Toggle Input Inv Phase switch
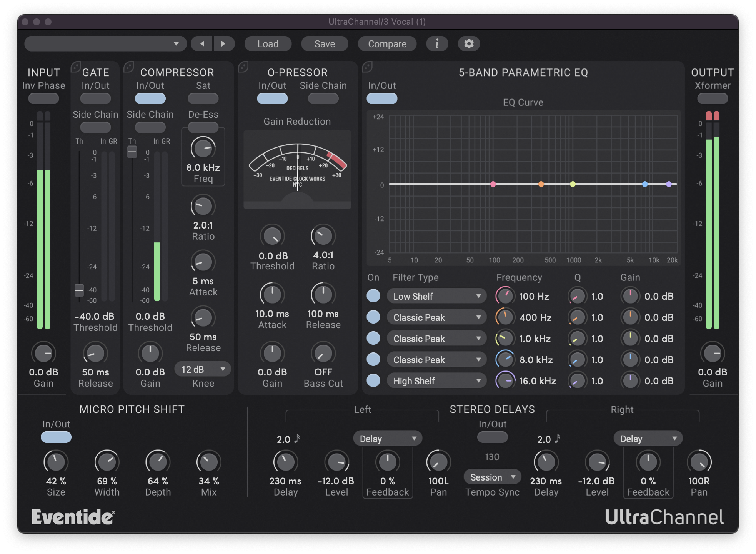Image resolution: width=756 pixels, height=554 pixels. click(43, 98)
